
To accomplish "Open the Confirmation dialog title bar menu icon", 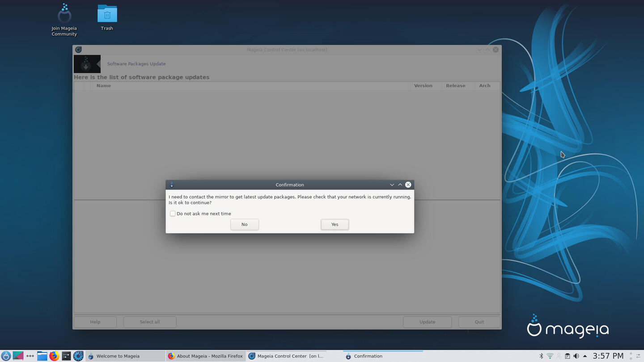I will [171, 185].
